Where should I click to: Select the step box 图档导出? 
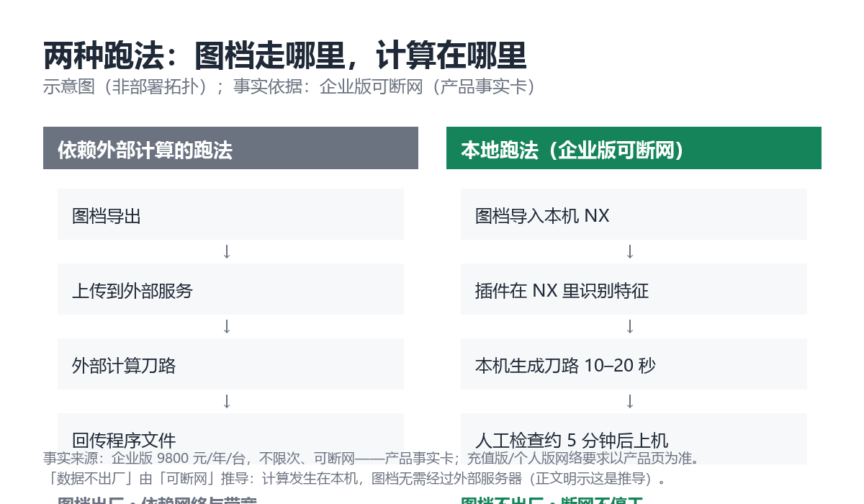[x=230, y=215]
